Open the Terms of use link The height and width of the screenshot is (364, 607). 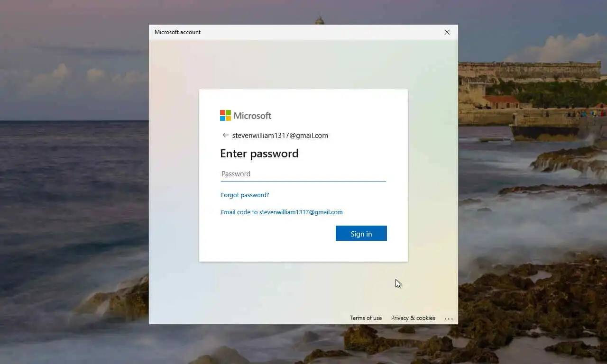pyautogui.click(x=366, y=318)
